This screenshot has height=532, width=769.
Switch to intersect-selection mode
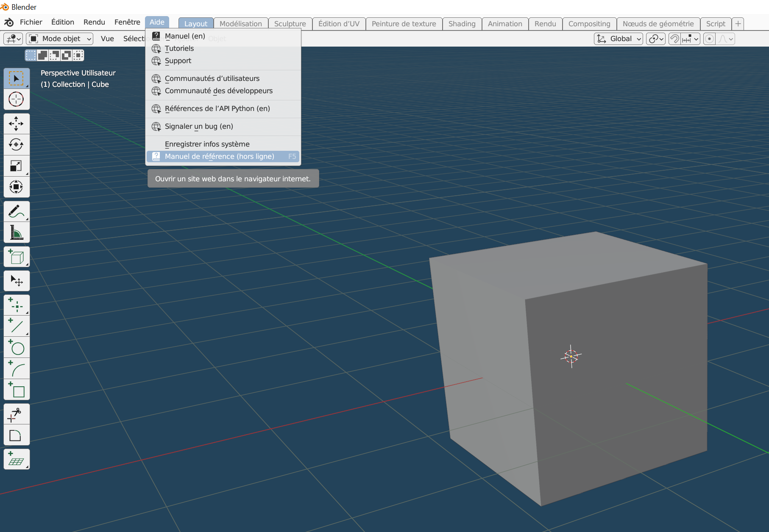tap(78, 55)
